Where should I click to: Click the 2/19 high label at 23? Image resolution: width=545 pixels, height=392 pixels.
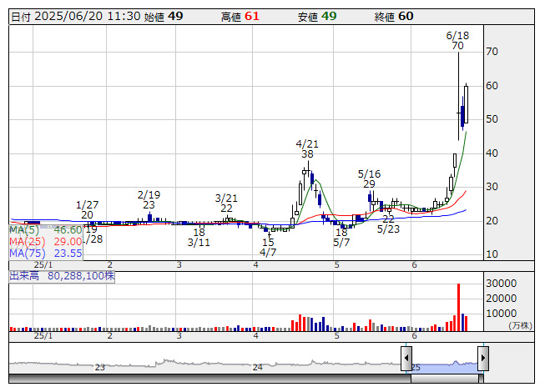pyautogui.click(x=148, y=199)
